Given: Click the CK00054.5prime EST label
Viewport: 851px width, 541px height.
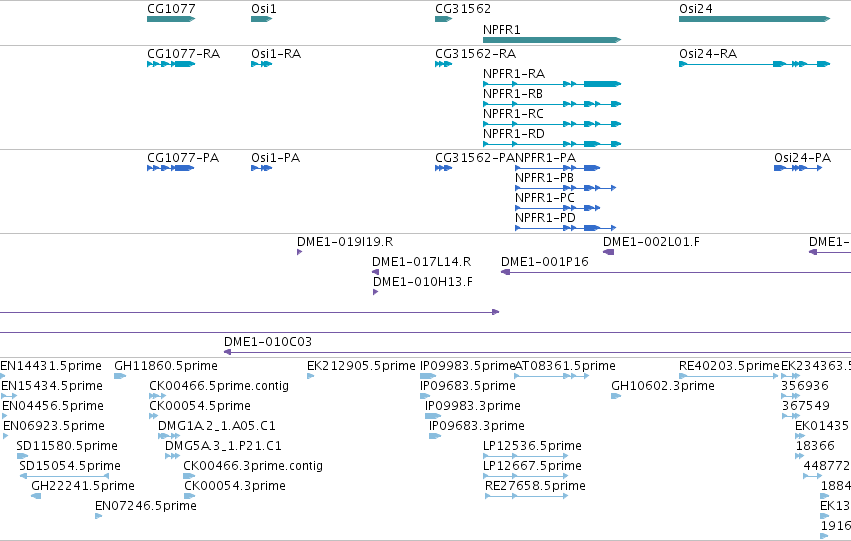Looking at the screenshot, I should tap(200, 406).
